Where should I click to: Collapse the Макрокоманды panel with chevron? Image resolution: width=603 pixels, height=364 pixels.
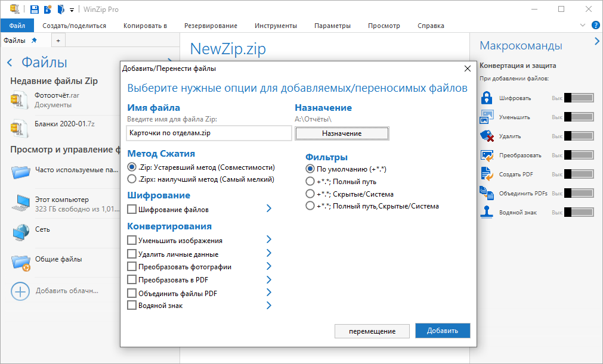pos(597,41)
